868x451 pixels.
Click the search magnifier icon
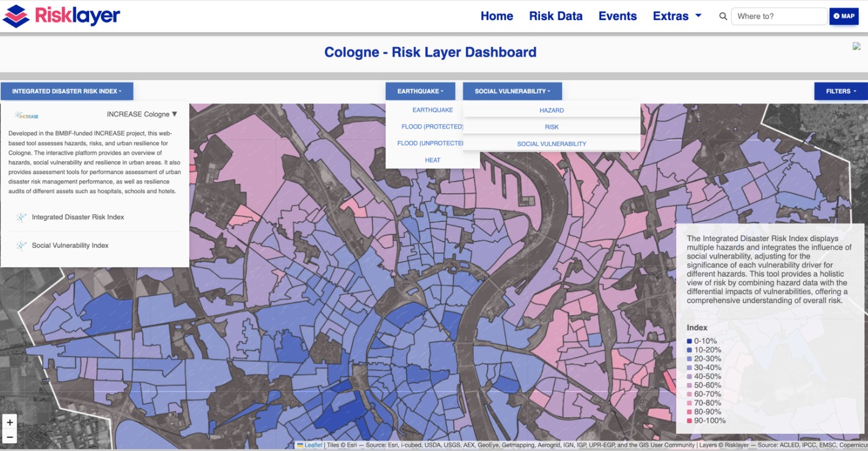[723, 16]
